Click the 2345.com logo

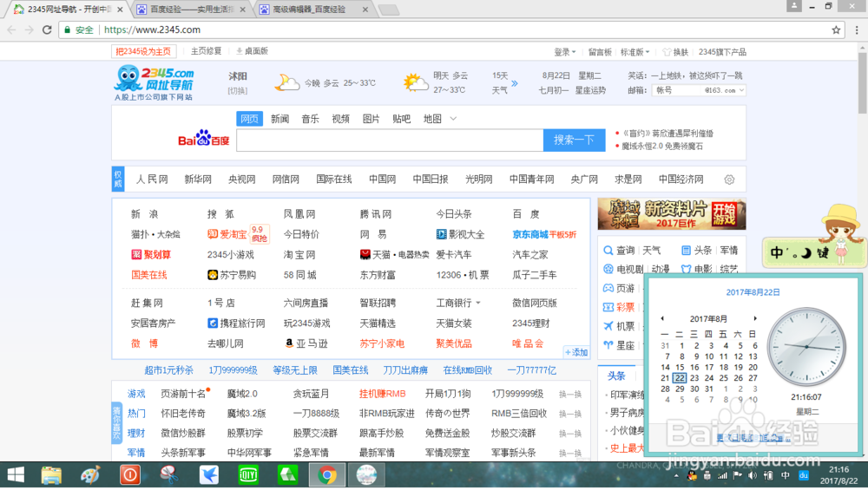pos(154,83)
